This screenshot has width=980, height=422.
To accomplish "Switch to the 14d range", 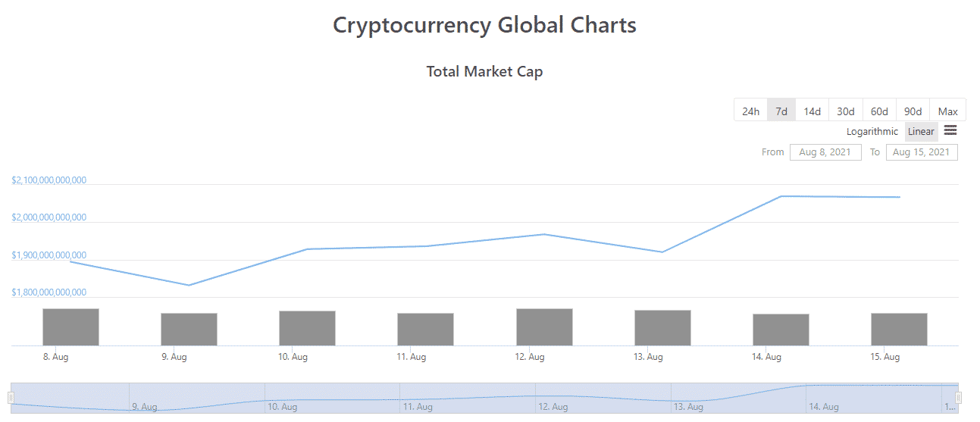I will point(812,111).
